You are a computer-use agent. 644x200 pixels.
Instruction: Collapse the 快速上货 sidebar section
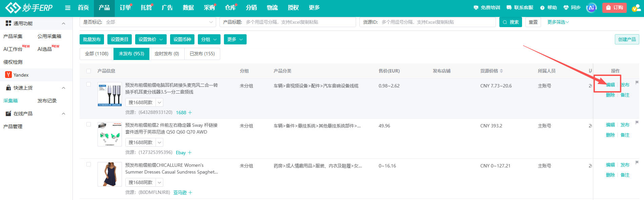(x=63, y=88)
